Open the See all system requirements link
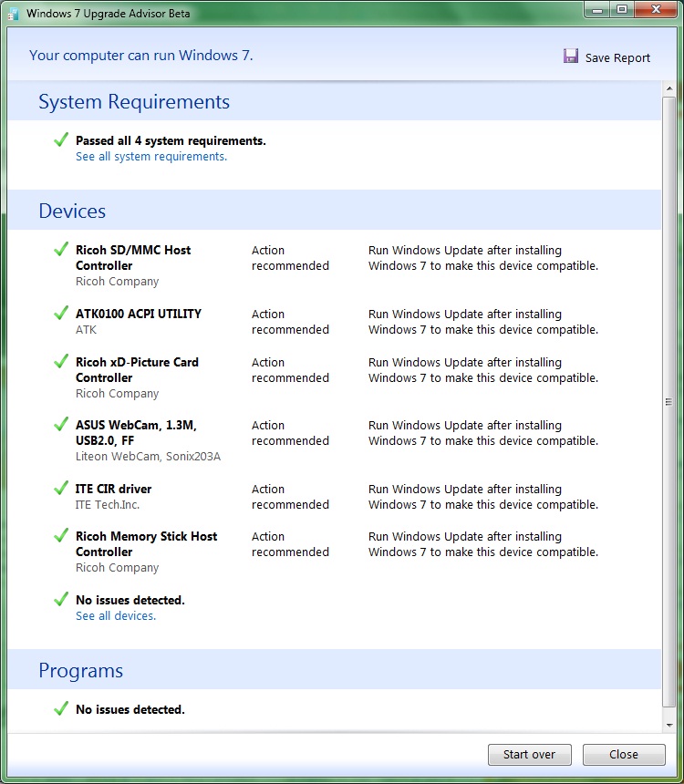684x784 pixels. 151,157
